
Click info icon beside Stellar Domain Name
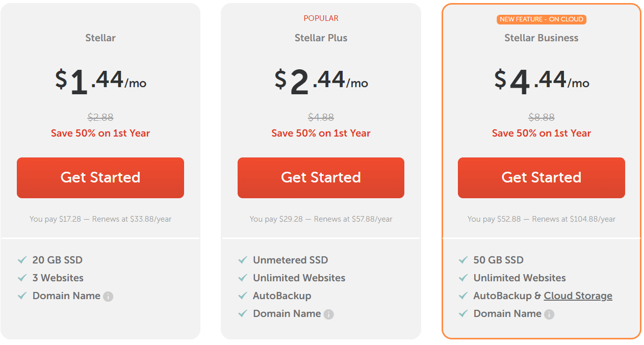click(x=108, y=297)
